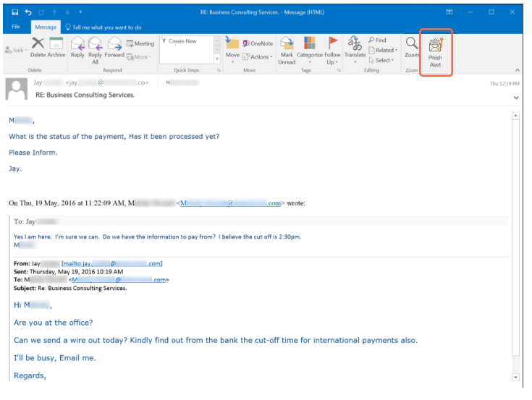Open the Zoom magnifier tool

(x=412, y=47)
